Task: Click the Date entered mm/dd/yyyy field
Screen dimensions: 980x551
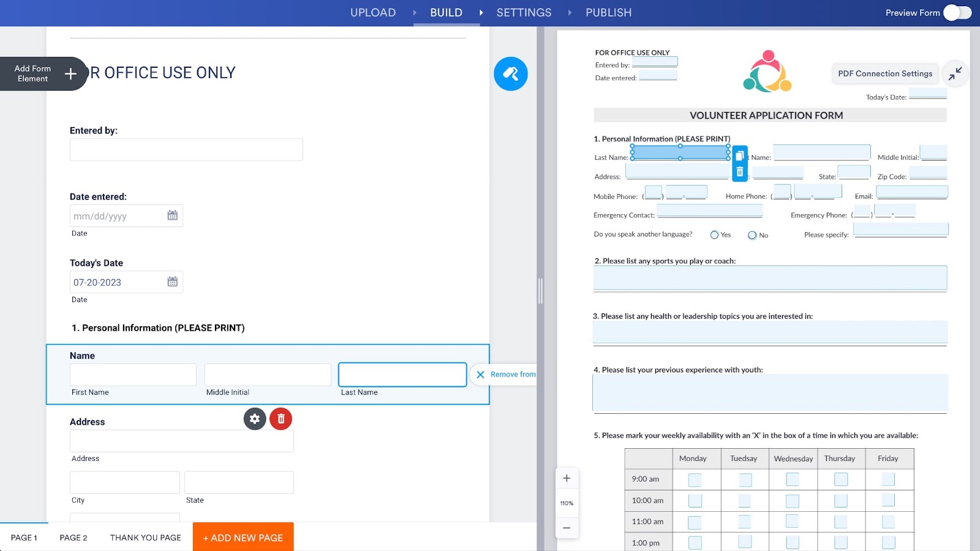Action: [x=126, y=216]
